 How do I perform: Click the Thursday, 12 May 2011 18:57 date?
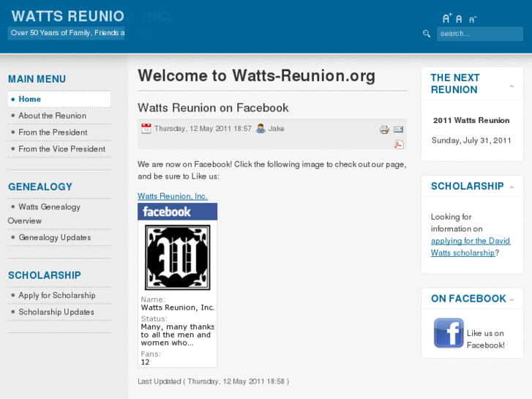203,129
